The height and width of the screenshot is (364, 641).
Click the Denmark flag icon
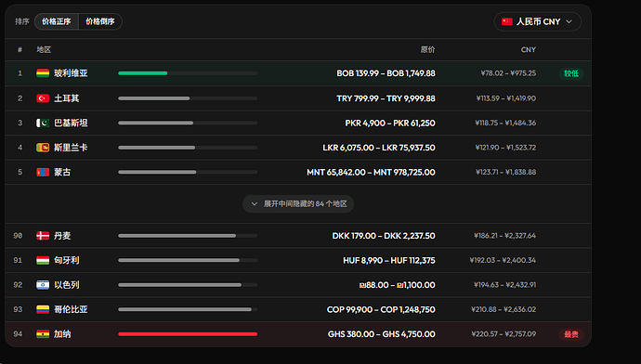pos(43,236)
